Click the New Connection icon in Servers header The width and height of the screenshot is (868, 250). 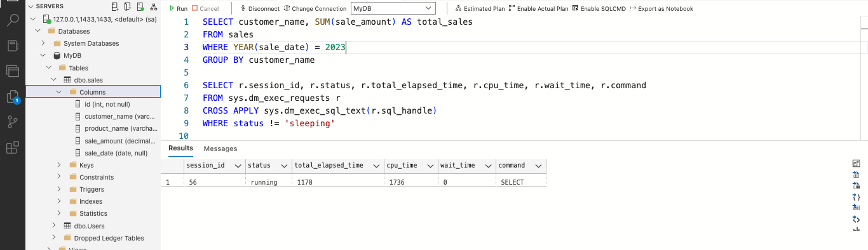pos(114,6)
